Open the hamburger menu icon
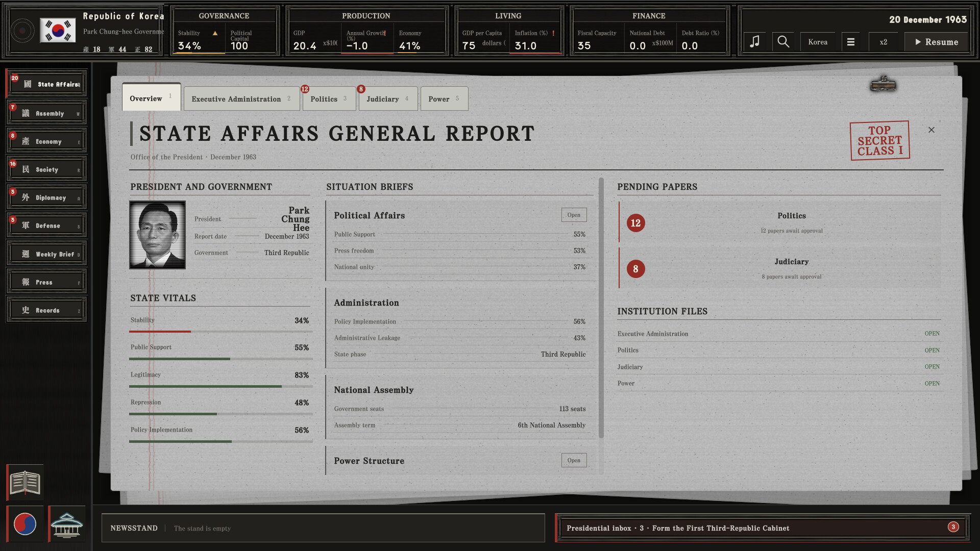This screenshot has width=980, height=551. [x=850, y=42]
